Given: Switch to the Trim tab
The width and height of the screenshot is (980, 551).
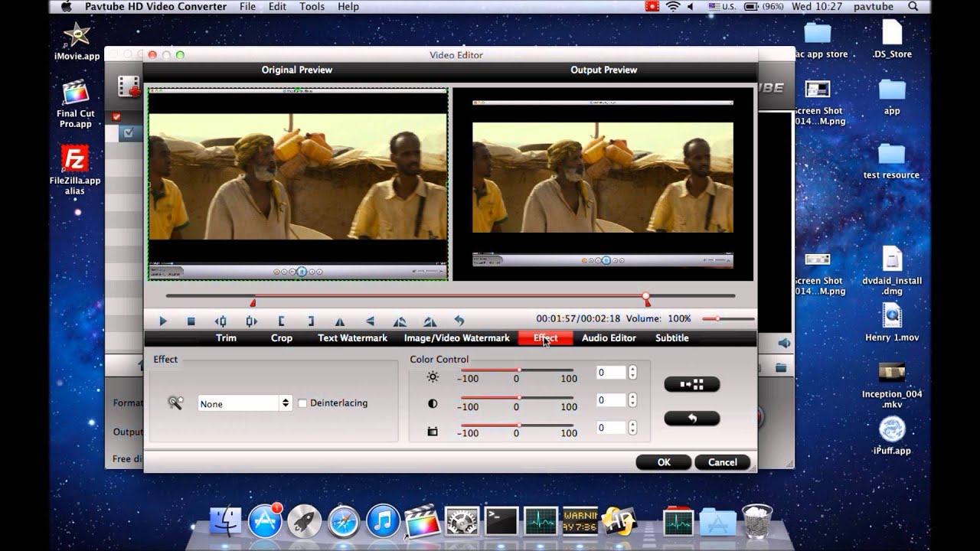Looking at the screenshot, I should tap(226, 337).
